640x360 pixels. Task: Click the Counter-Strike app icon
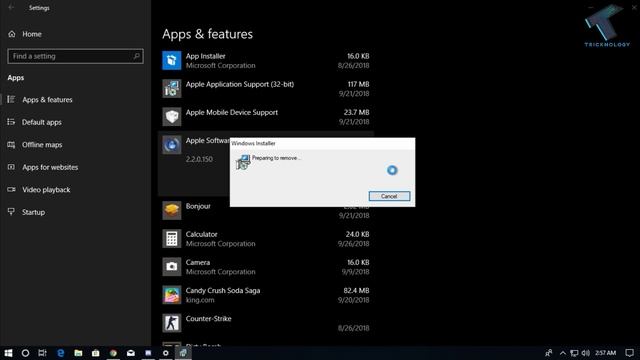point(171,323)
